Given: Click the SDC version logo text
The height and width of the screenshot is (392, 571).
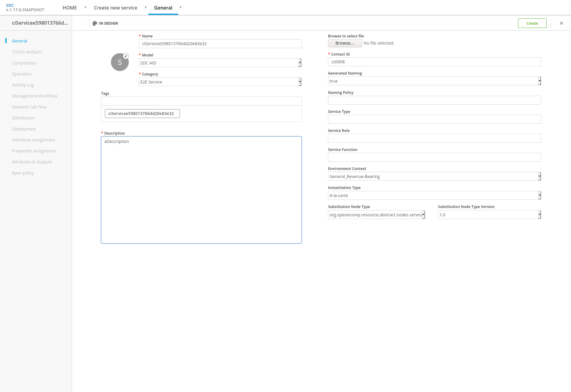Looking at the screenshot, I should pos(25,7).
